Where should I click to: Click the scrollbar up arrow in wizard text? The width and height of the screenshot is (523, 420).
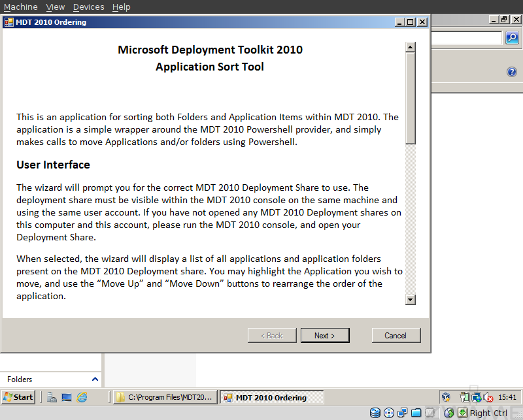(x=411, y=47)
